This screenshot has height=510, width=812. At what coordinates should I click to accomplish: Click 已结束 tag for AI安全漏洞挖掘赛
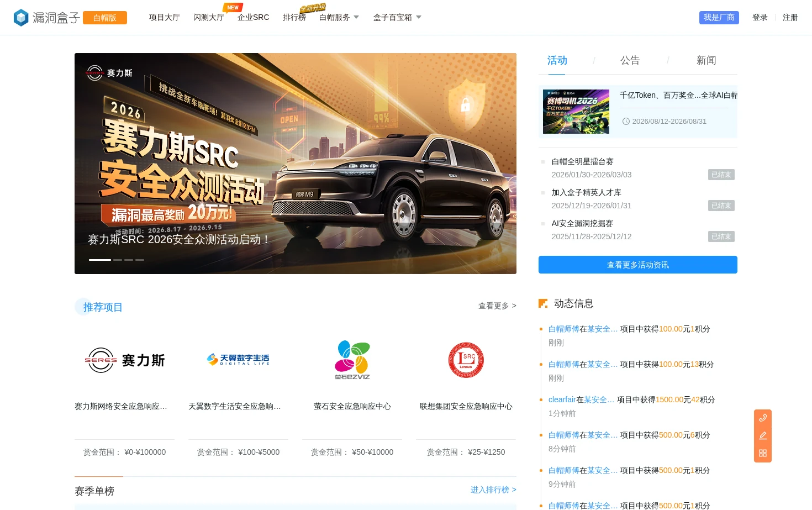pos(721,236)
